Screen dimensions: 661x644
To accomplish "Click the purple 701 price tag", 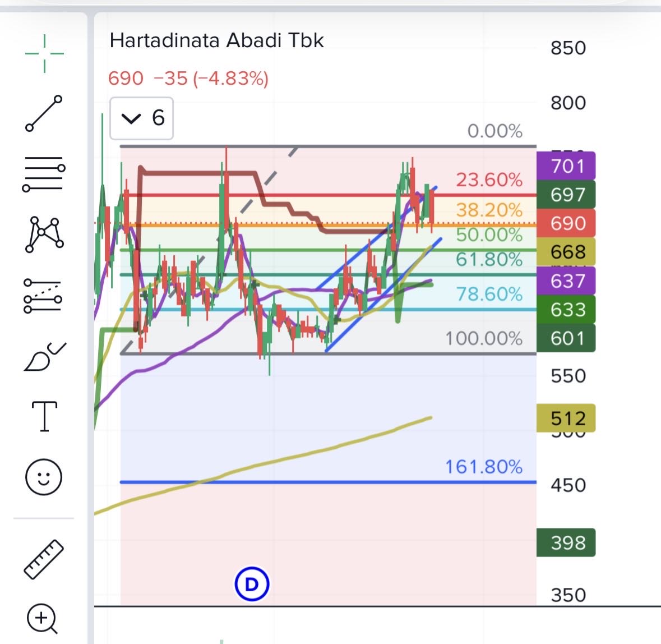I will [566, 165].
